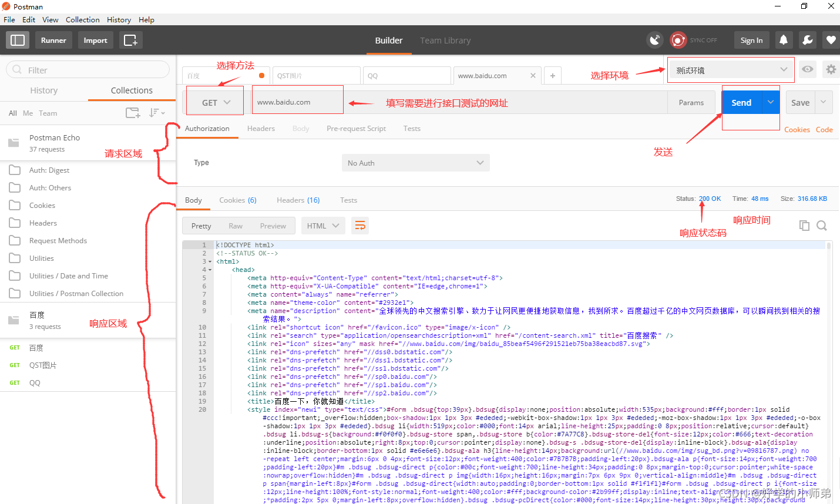Add a new request tab

(x=552, y=76)
